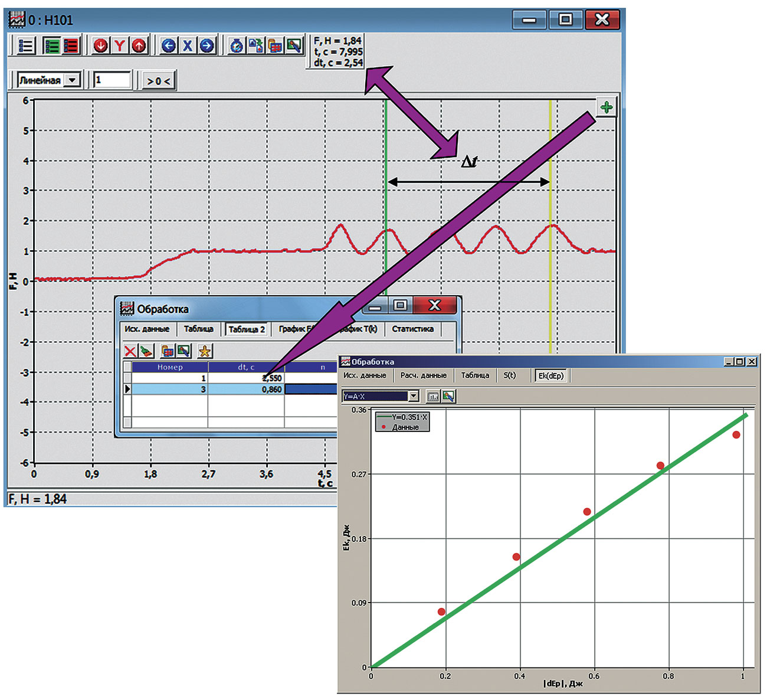
Task: Switch to the Статистика tab
Action: (412, 329)
